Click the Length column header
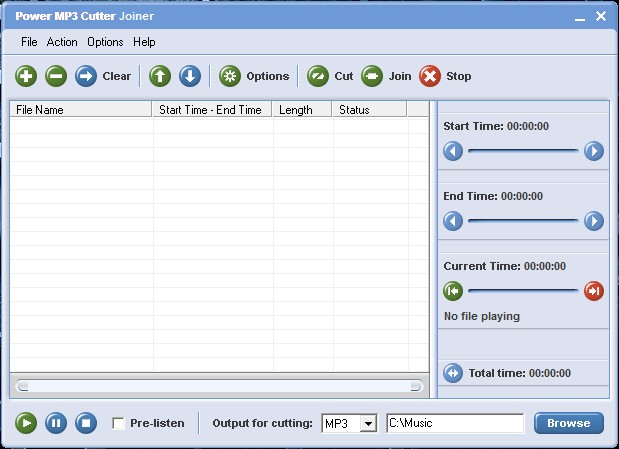619x449 pixels. click(x=302, y=109)
